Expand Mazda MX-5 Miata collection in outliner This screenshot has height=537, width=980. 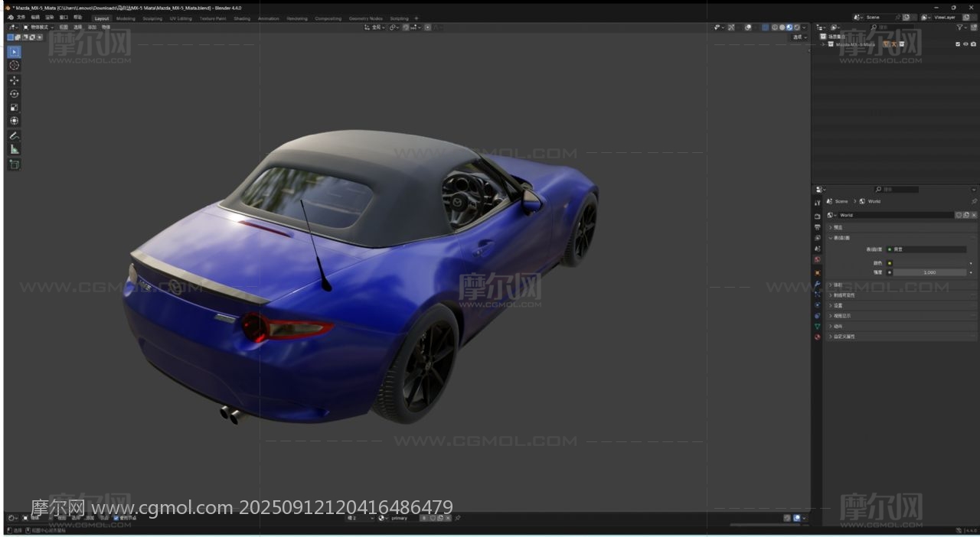822,44
